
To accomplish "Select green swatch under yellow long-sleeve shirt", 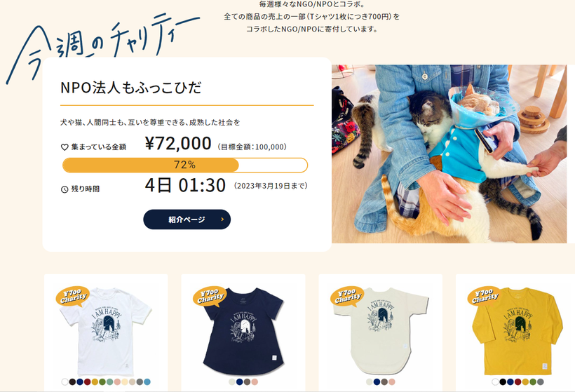I will (532, 381).
